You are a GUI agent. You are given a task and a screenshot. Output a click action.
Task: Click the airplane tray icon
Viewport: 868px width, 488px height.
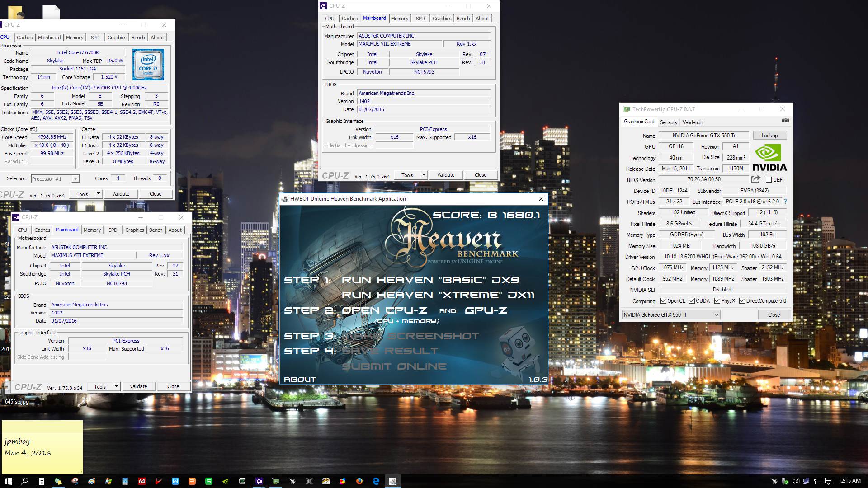(x=774, y=481)
